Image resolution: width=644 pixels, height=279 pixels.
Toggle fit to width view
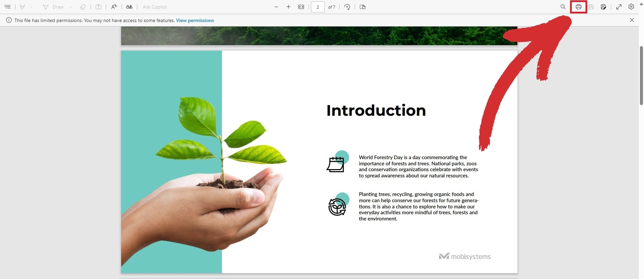(x=301, y=7)
